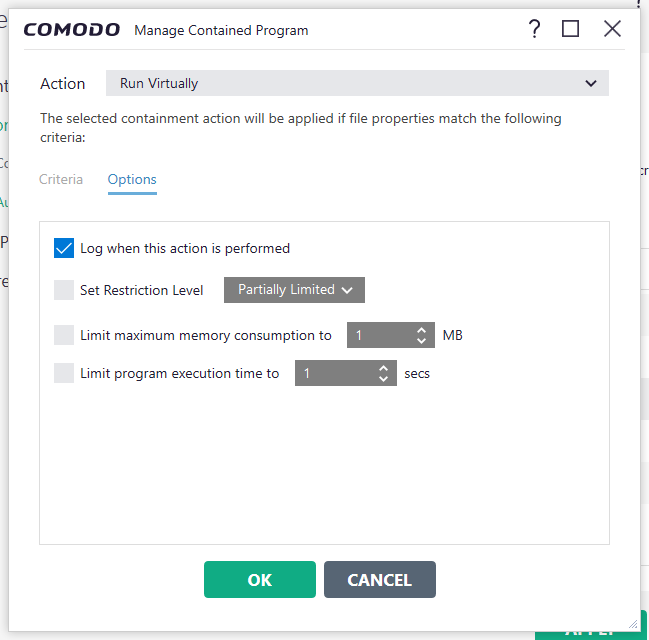This screenshot has width=649, height=640.
Task: Open the Action Run Virtually dropdown
Action: coord(357,83)
